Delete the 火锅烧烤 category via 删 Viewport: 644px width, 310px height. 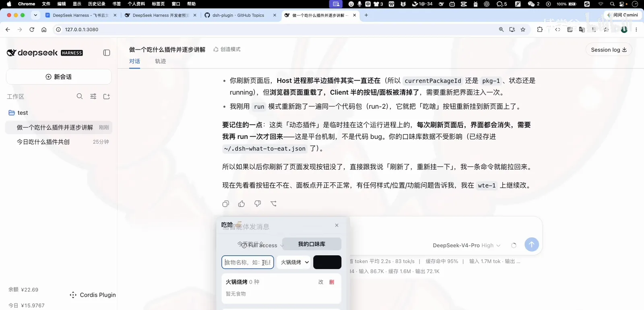click(332, 282)
